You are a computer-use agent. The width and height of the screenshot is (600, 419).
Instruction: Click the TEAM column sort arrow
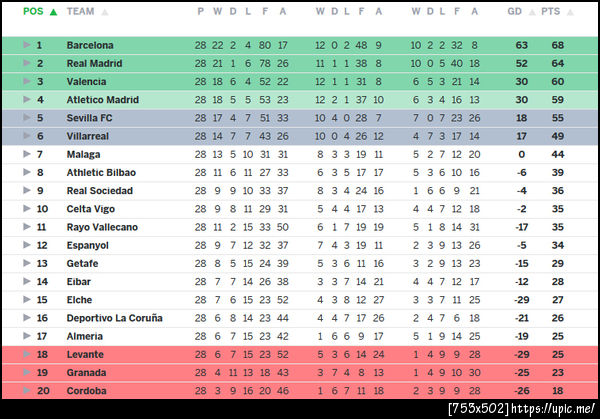pyautogui.click(x=105, y=12)
